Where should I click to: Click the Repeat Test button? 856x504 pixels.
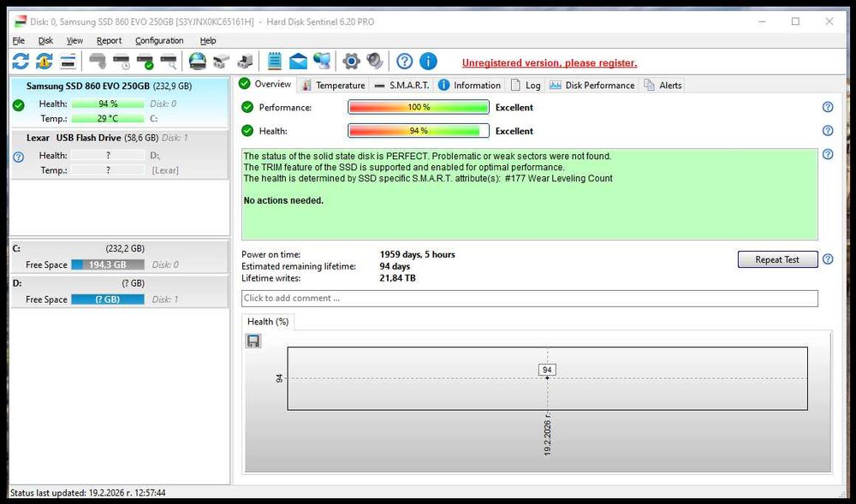[777, 259]
